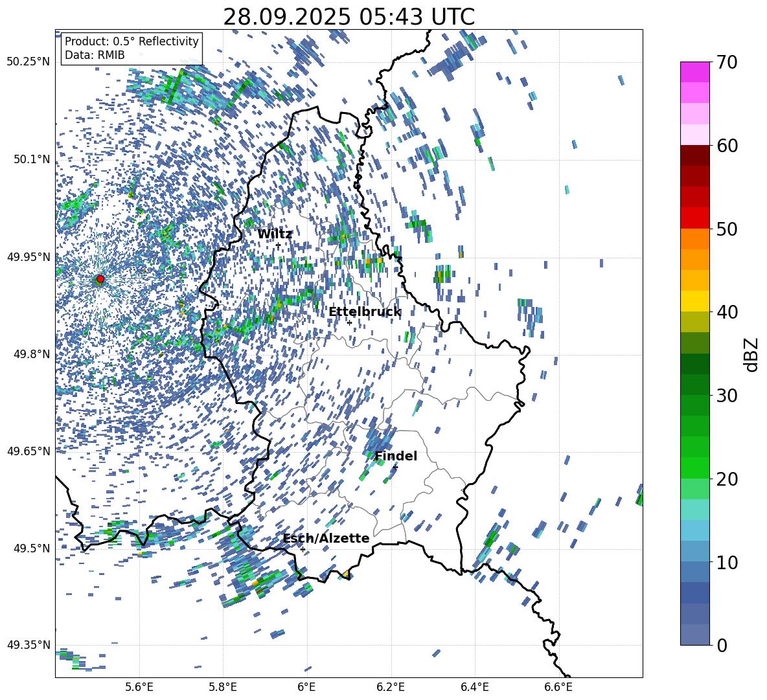Click the yellow triangle echo on southern border
This screenshot has height=700, width=767.
(x=346, y=574)
